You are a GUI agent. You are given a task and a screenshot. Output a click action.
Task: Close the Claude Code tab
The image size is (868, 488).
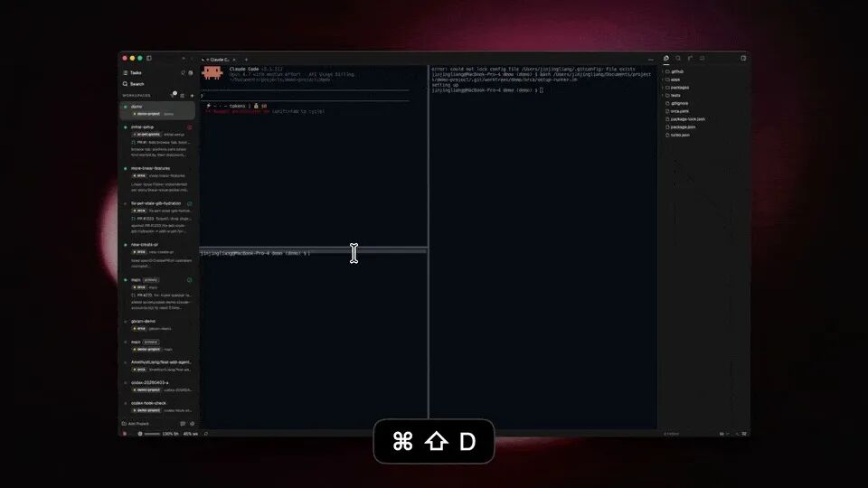click(234, 60)
